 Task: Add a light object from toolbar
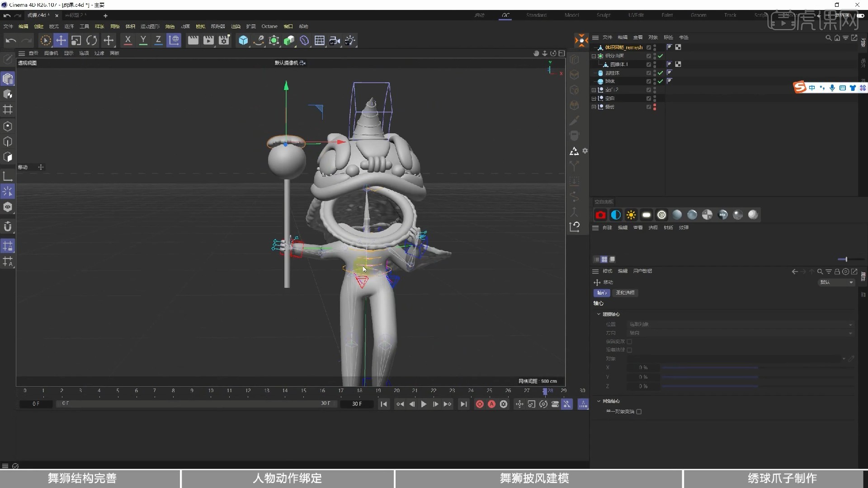click(x=350, y=40)
